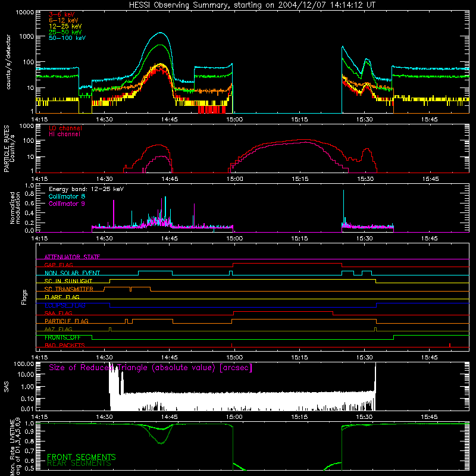Click the 'Mon. Rate LIVETIME' axis label
476x476 pixels.
click(15, 446)
